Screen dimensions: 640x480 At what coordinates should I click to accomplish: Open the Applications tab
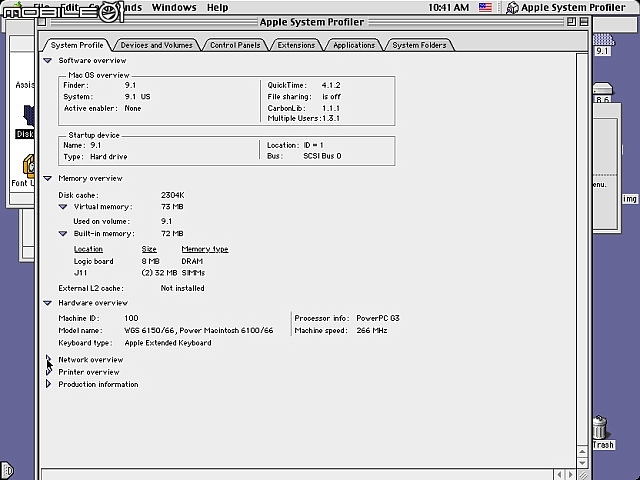point(354,45)
